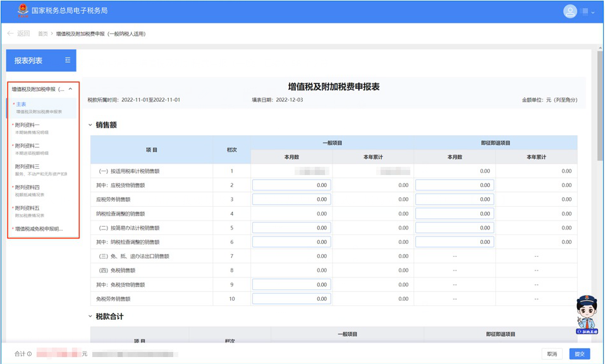Click the tax bureau emblem logo
This screenshot has height=364, width=605.
(x=23, y=11)
